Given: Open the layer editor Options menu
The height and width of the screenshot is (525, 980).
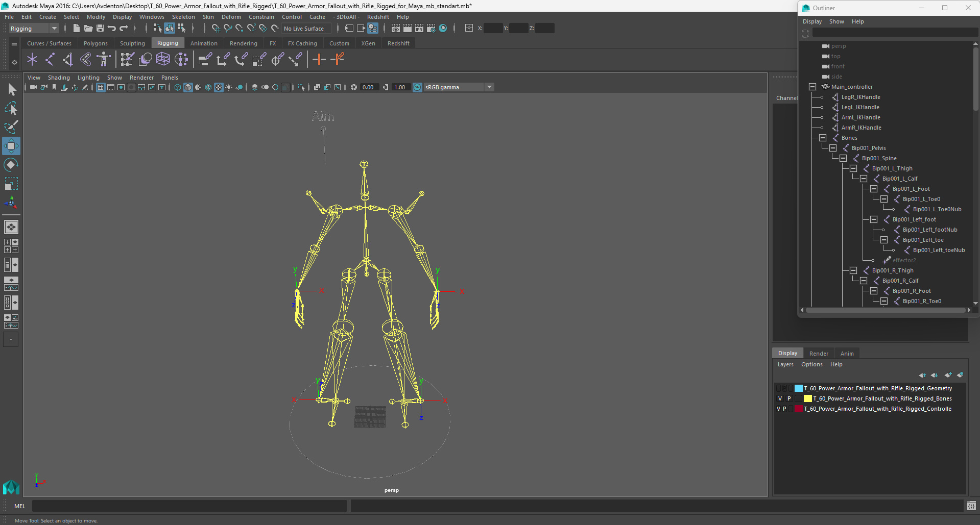Looking at the screenshot, I should pyautogui.click(x=811, y=364).
